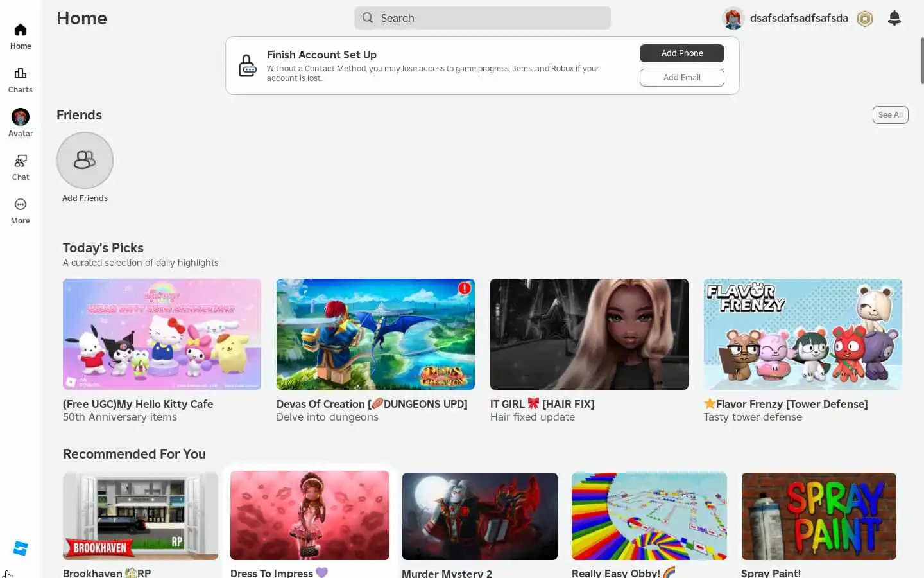Click the page vertical scrollbar
Screen dimensions: 924x578
(x=922, y=60)
